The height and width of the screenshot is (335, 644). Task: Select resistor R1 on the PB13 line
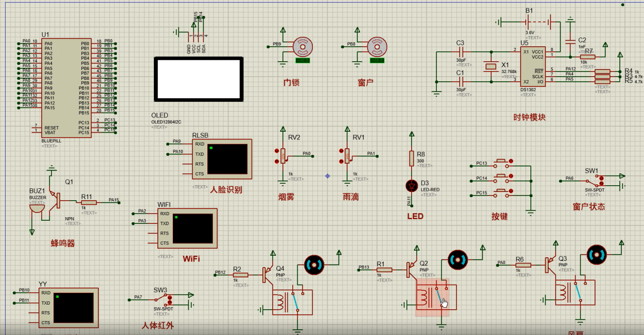(384, 270)
